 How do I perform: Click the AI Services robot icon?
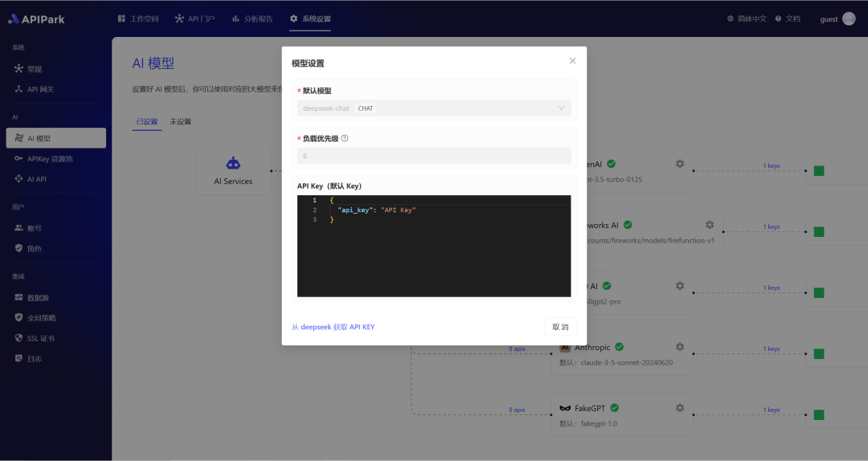233,163
